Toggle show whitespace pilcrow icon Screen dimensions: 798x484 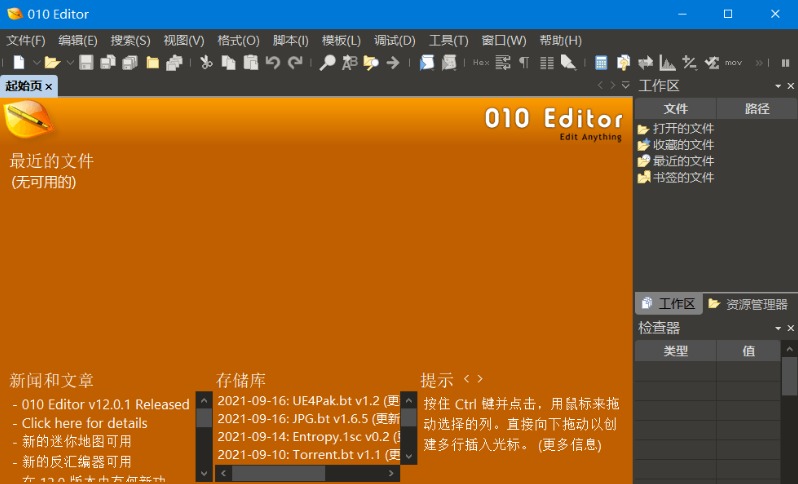[524, 63]
